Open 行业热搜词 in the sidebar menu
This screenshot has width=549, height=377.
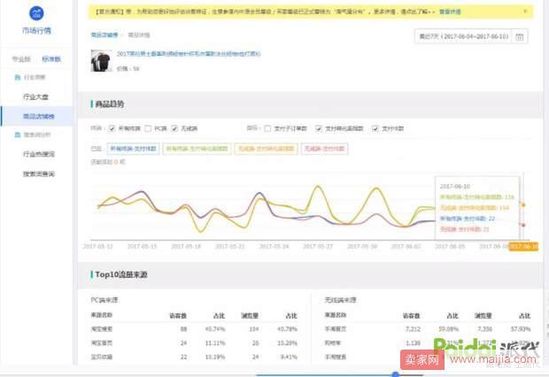tap(39, 154)
